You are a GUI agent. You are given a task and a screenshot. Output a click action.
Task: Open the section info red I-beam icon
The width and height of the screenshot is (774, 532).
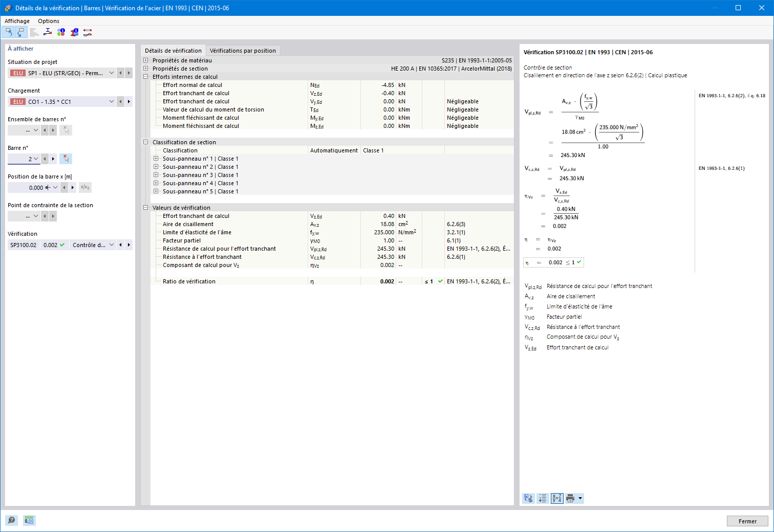[74, 32]
